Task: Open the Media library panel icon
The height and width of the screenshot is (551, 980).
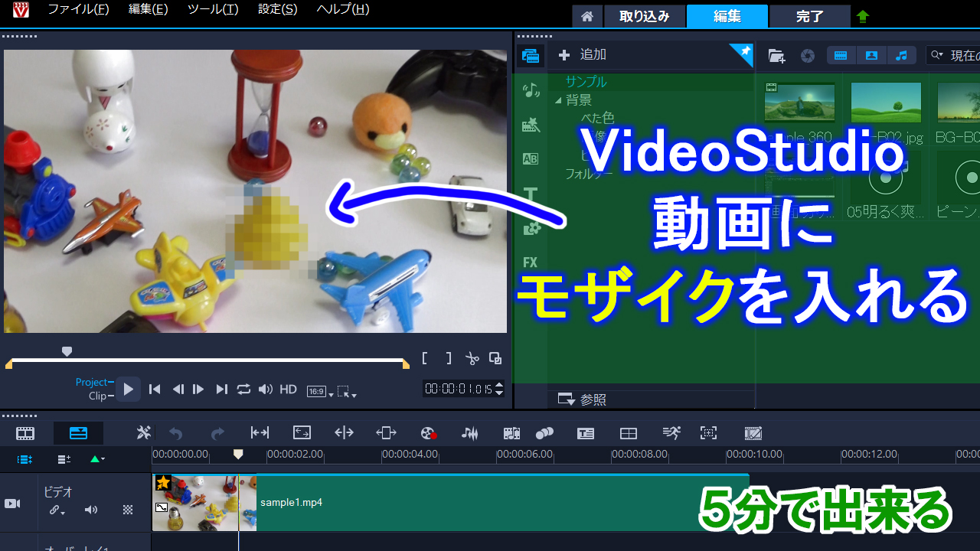Action: [x=531, y=55]
